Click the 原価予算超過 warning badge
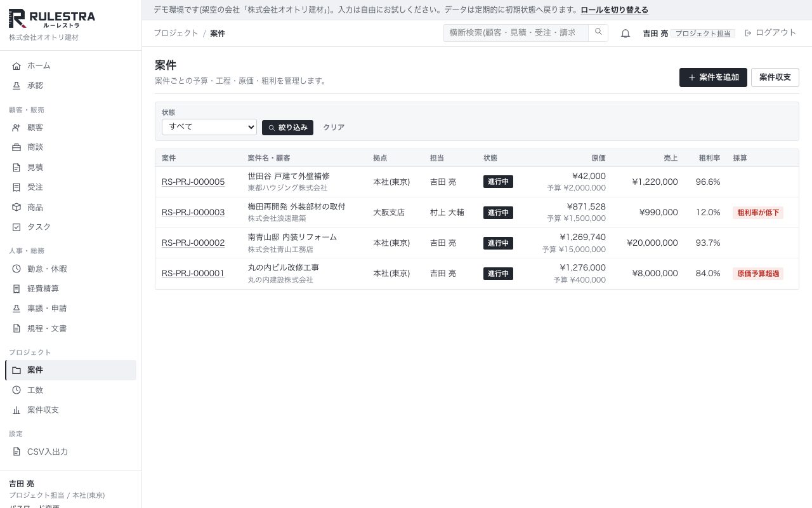 [x=758, y=274]
